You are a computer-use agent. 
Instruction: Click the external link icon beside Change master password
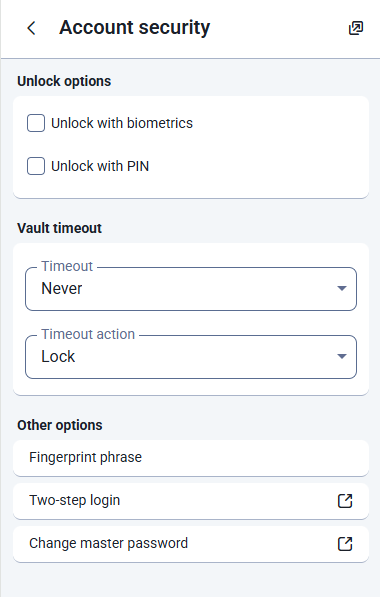(x=345, y=544)
